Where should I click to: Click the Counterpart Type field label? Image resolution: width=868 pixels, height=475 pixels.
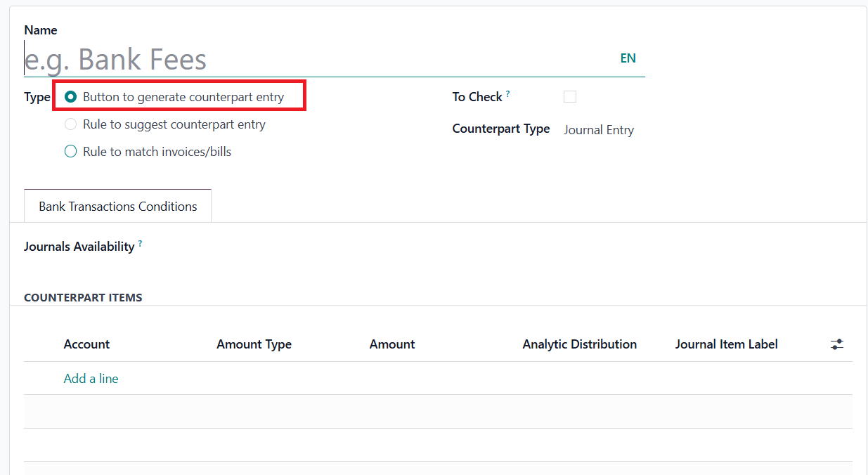point(500,129)
